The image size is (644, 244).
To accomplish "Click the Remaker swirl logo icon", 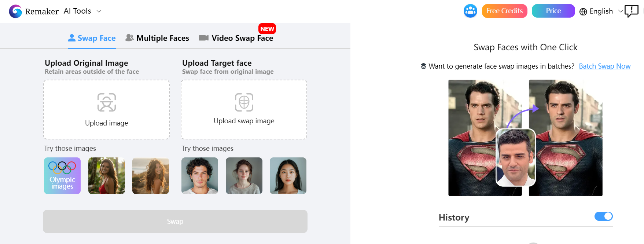I will click(15, 11).
